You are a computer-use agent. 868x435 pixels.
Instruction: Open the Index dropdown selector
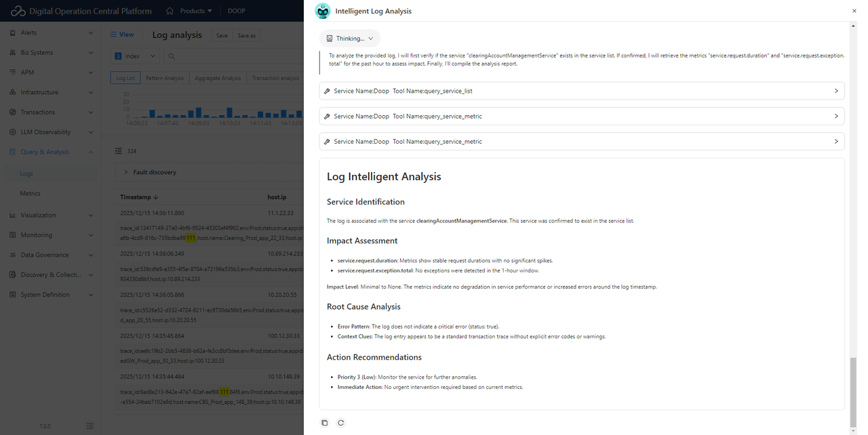click(x=136, y=56)
